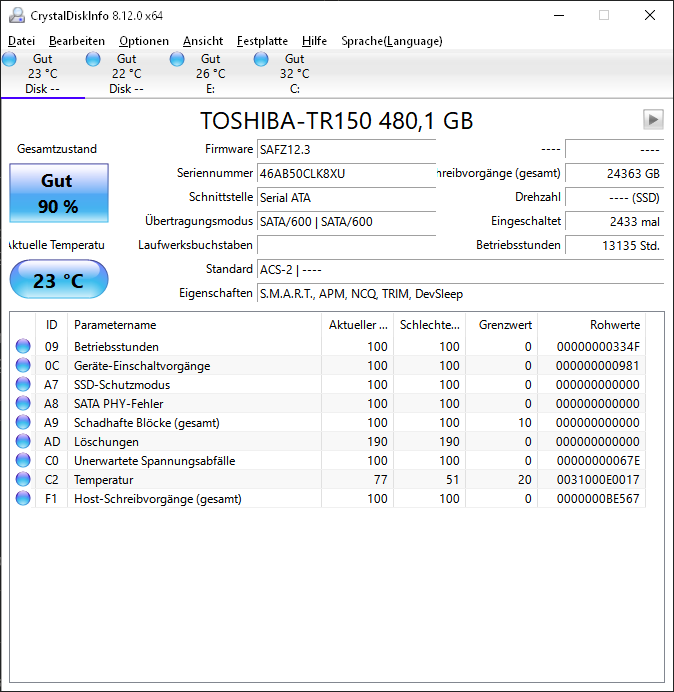This screenshot has width=674, height=692.
Task: Click the Grenzwert column header
Action: pyautogui.click(x=501, y=325)
